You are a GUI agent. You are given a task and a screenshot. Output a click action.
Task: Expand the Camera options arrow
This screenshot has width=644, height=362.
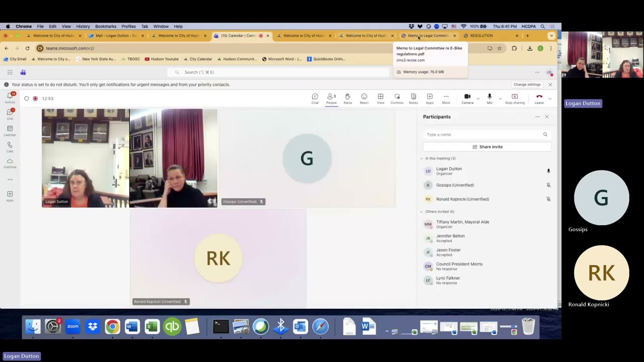[478, 99]
